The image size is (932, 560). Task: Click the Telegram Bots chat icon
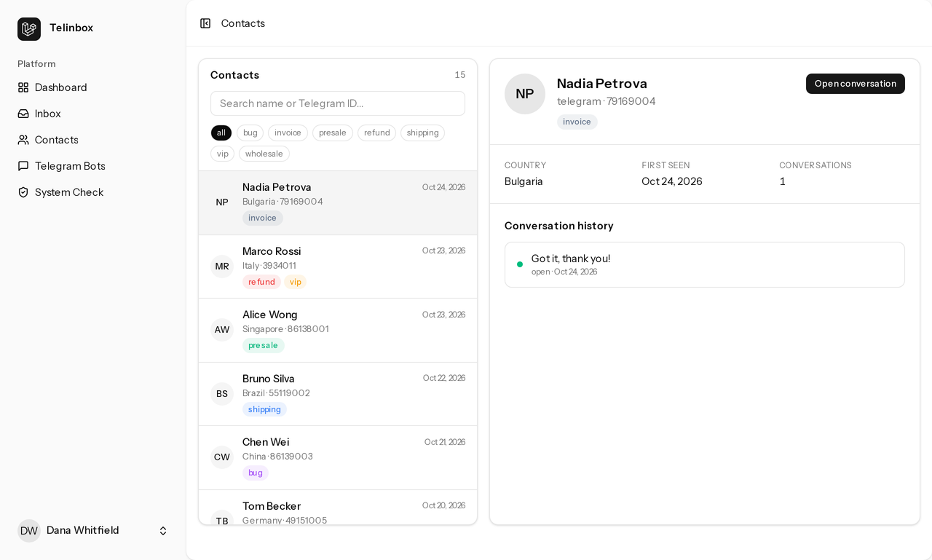23,166
